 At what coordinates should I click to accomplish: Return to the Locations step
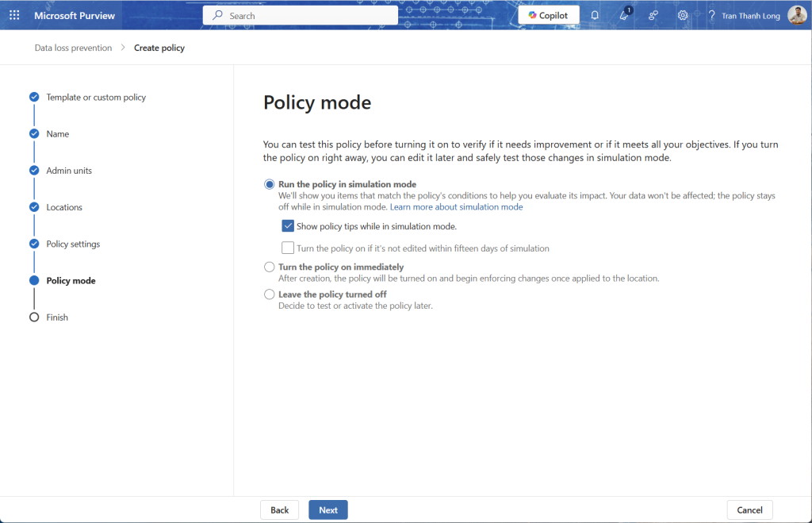(x=64, y=207)
